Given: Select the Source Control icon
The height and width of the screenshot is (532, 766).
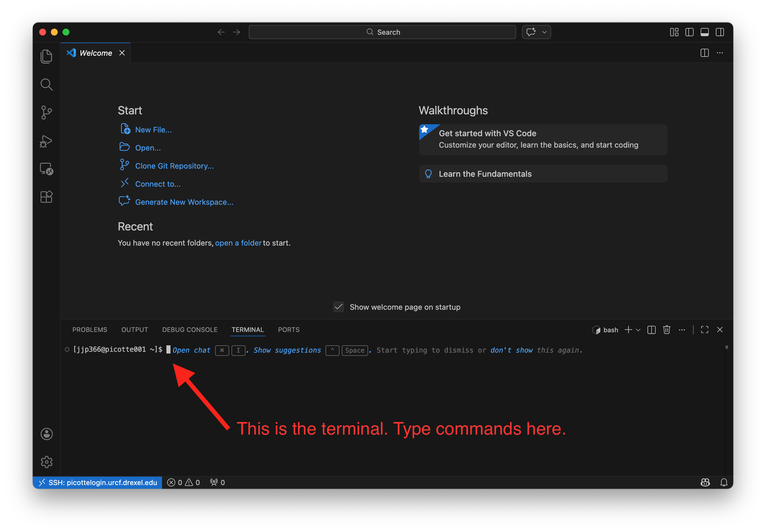Looking at the screenshot, I should (x=46, y=112).
